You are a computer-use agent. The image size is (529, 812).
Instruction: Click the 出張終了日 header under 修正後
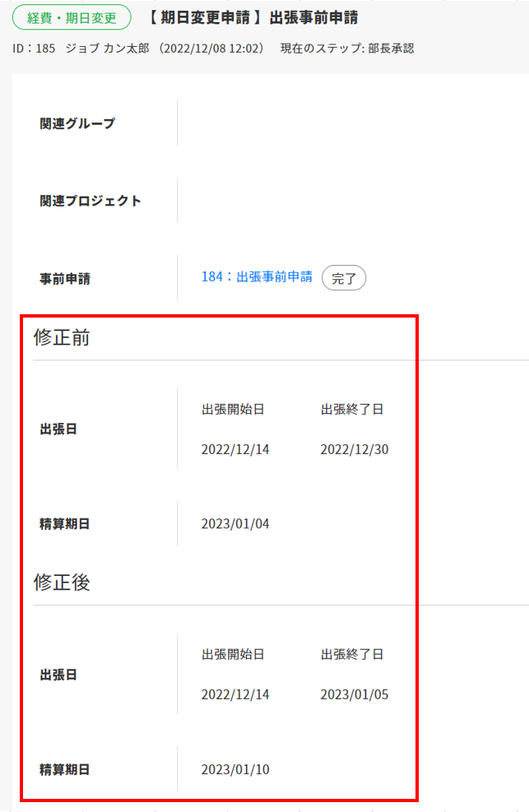352,654
